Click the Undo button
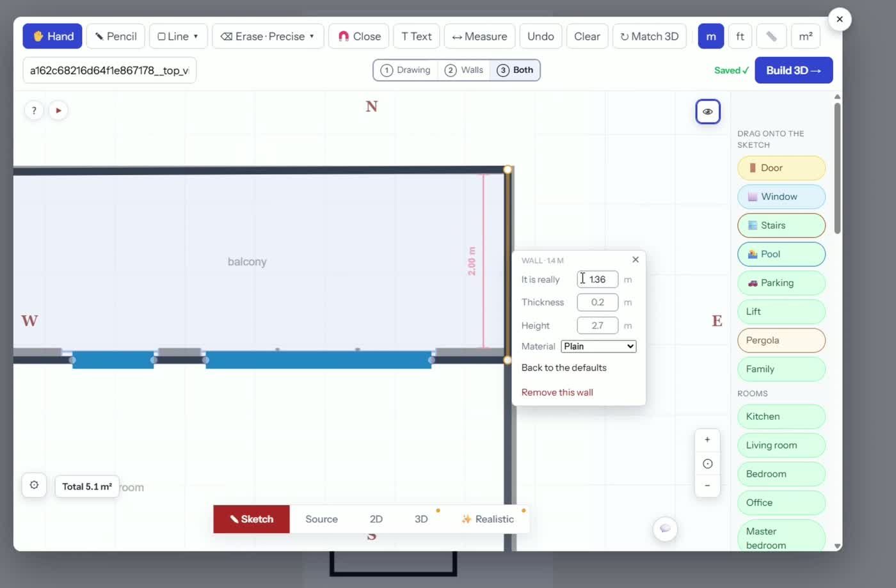Image resolution: width=896 pixels, height=588 pixels. click(541, 36)
